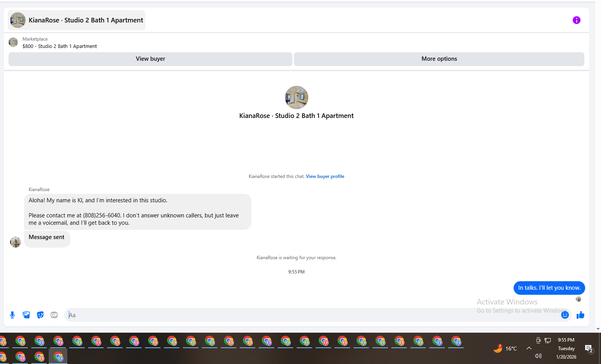Click the 'In talks. I'll let you know.' reply
601x364 pixels.
[x=549, y=288]
